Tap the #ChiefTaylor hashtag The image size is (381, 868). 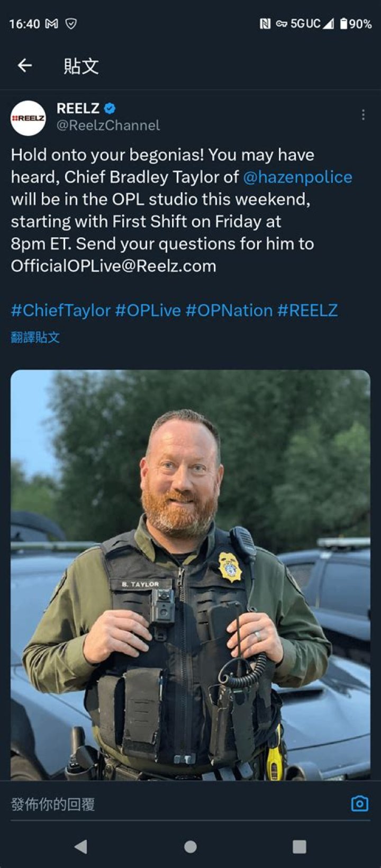pos(61,310)
